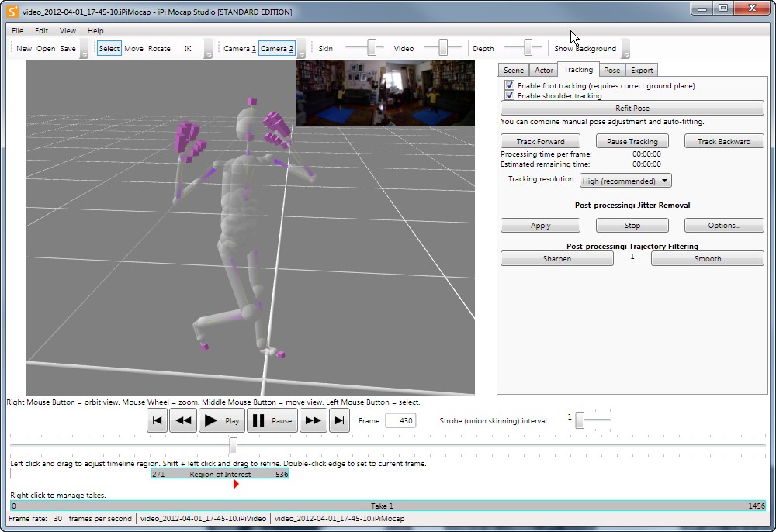Click Track Backward button
Screen dimensions: 776x532
pyautogui.click(x=724, y=141)
